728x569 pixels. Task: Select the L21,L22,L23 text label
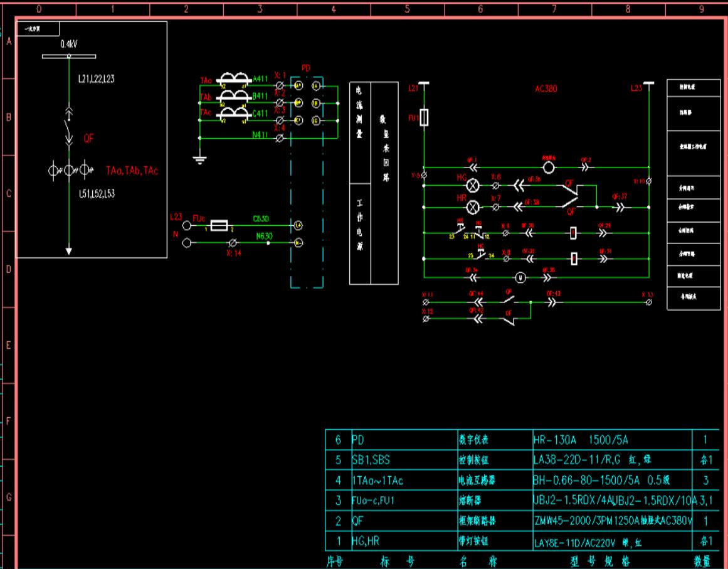tap(96, 79)
